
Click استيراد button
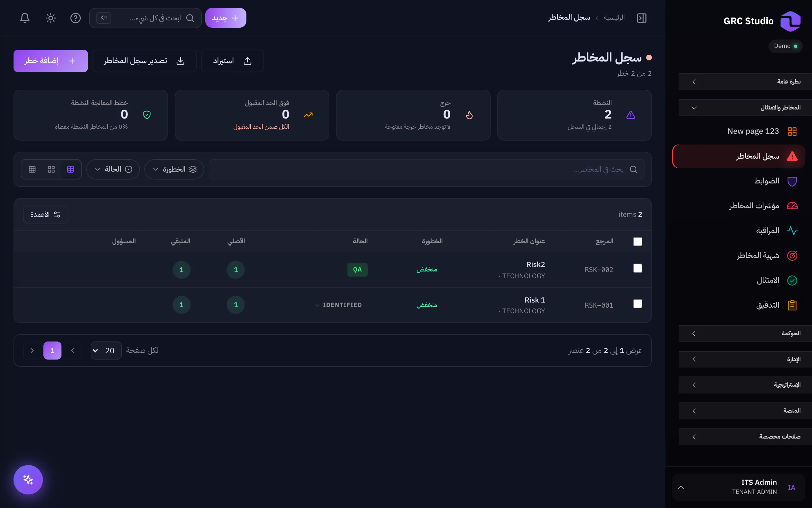(x=233, y=61)
